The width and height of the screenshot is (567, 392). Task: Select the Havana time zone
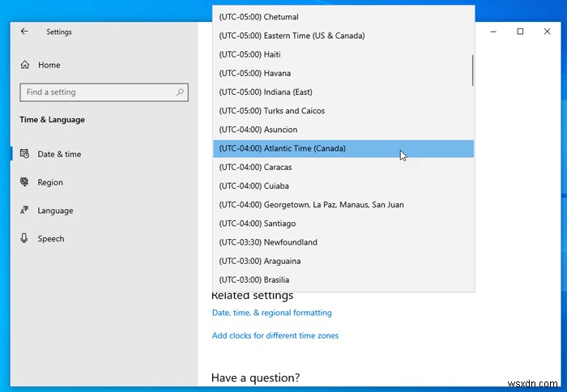[x=254, y=73]
